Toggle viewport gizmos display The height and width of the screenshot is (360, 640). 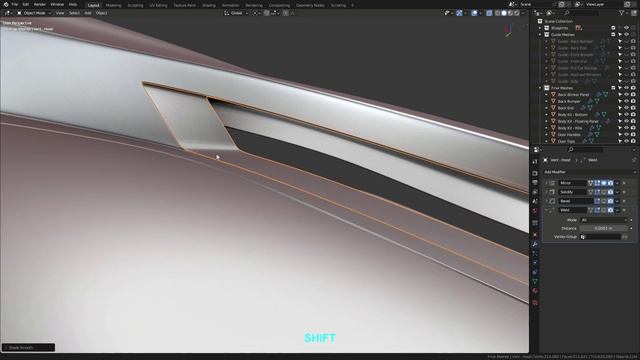[x=459, y=13]
